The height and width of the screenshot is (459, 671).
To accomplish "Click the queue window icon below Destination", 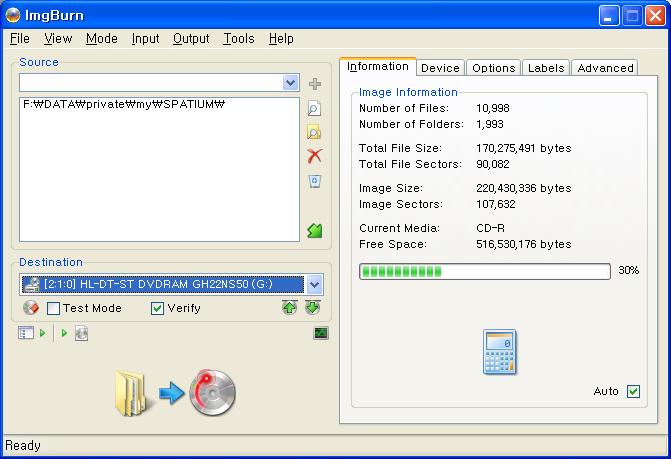I will pyautogui.click(x=26, y=333).
